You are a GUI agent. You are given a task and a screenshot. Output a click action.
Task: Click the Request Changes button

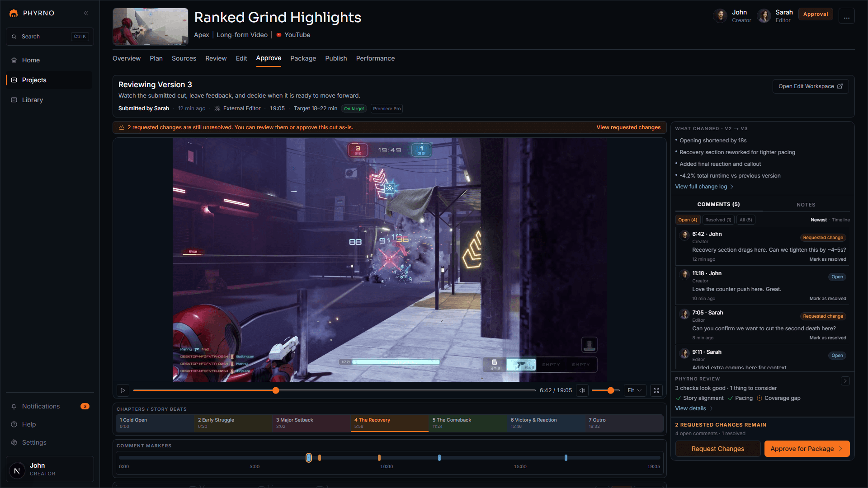click(717, 449)
